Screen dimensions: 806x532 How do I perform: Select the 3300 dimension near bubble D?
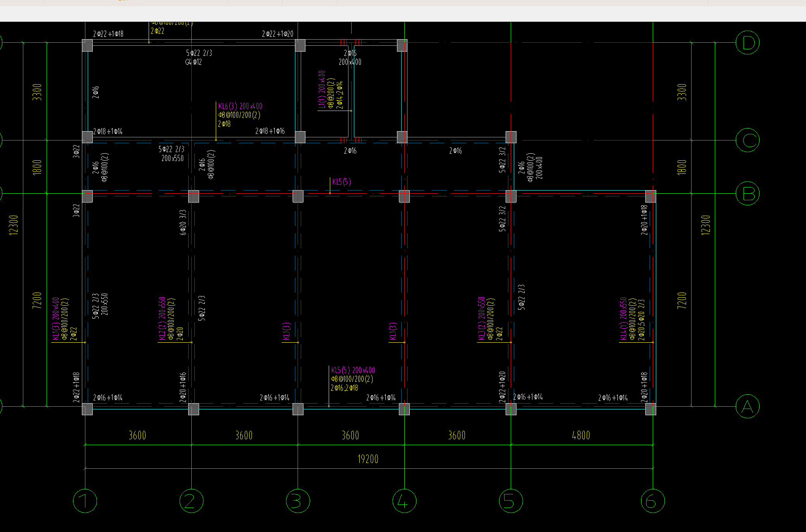(682, 92)
